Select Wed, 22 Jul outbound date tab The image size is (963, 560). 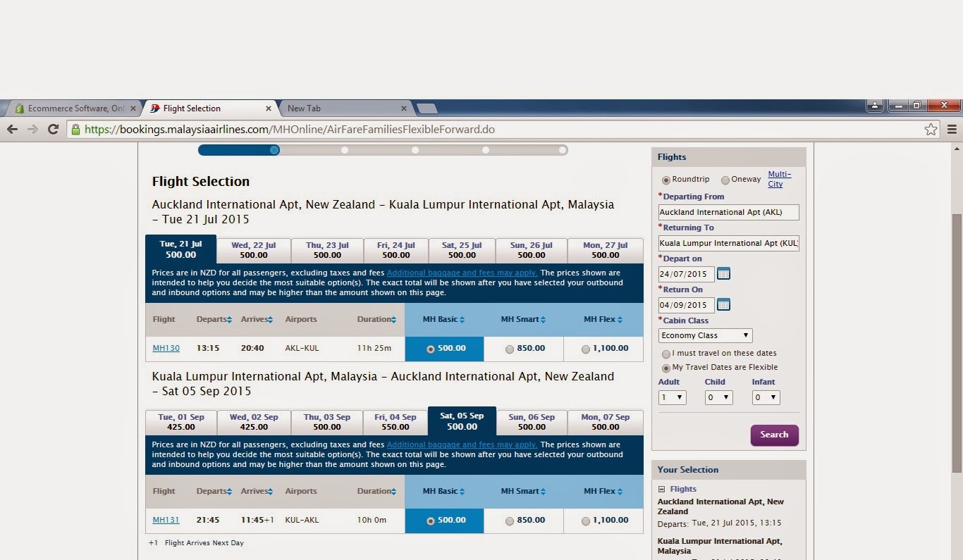coord(254,250)
